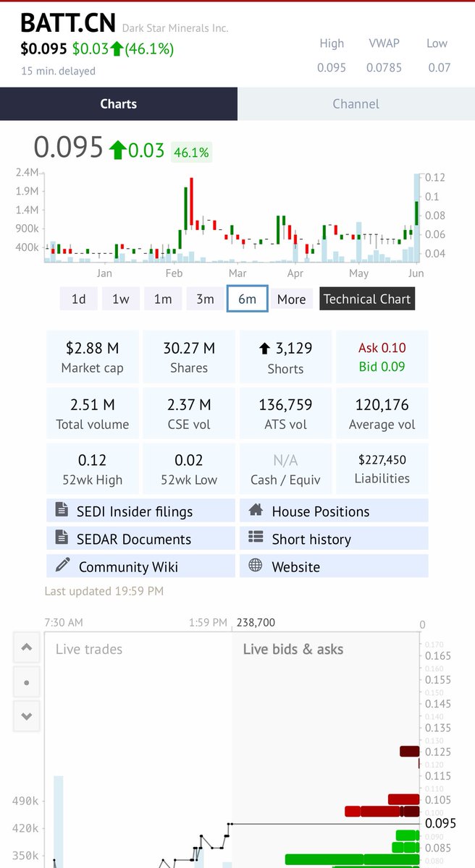Click the 52wk High 0.12 tile
This screenshot has height=868, width=475.
coord(93,469)
